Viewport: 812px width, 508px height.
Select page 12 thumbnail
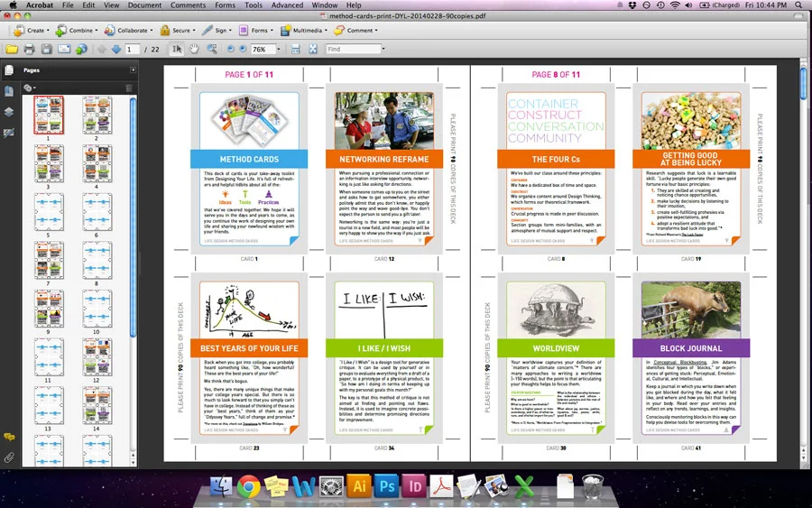point(97,357)
